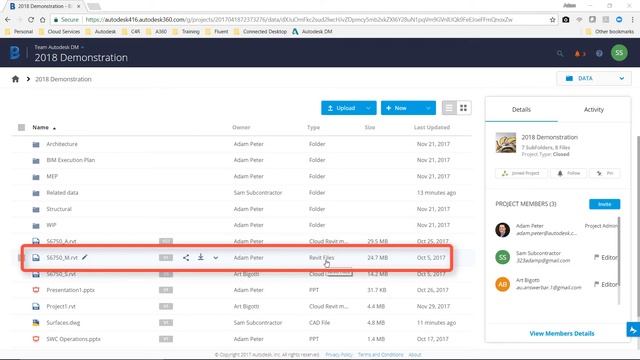This screenshot has height=360, width=640.
Task: Open View Members Details link
Action: coord(562,333)
